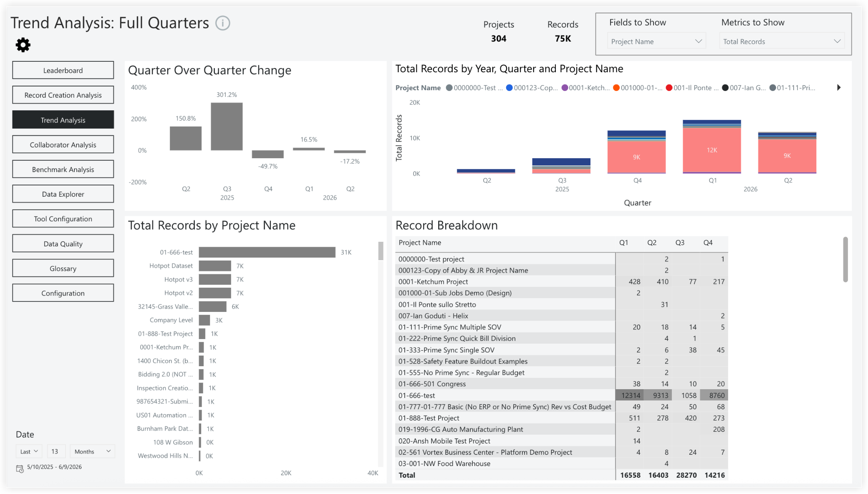Click the blue 000123-Cop legend dot
The height and width of the screenshot is (494, 868).
tap(509, 88)
